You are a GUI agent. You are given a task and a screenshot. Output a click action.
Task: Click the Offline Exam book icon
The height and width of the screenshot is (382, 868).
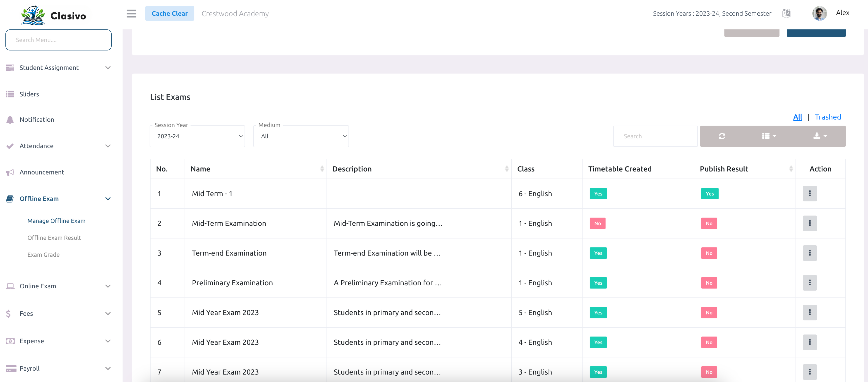[10, 199]
